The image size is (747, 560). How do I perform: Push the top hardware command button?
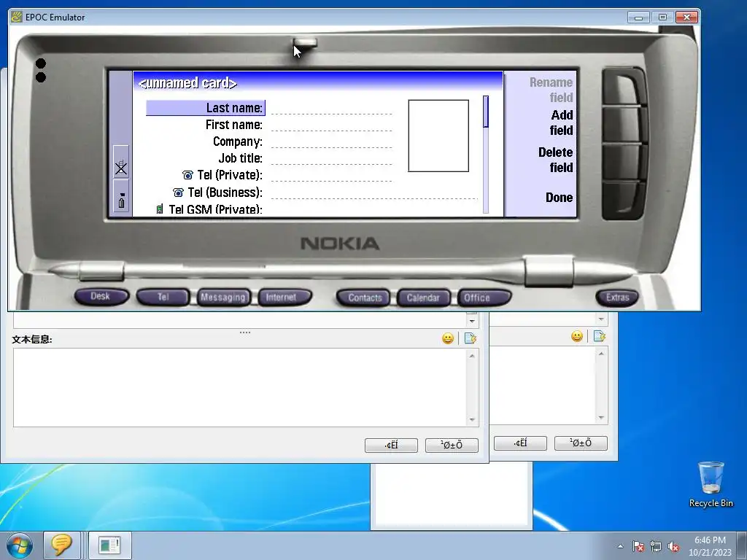[624, 87]
